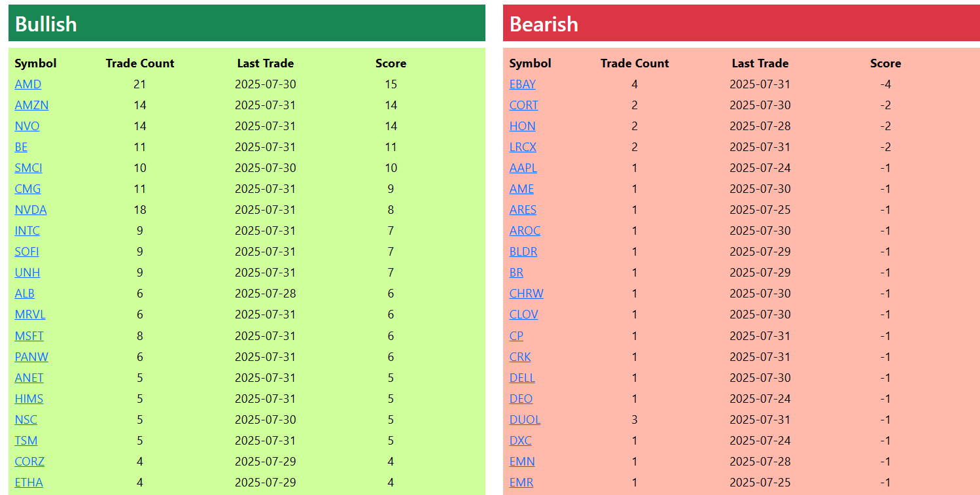Select the SMCI symbol link
Viewport: 980px width, 495px height.
[29, 168]
